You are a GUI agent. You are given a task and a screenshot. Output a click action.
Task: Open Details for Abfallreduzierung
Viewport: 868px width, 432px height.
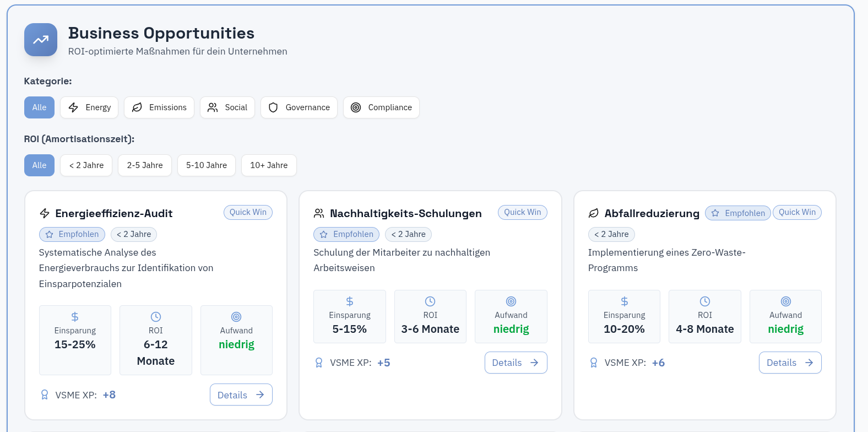[790, 363]
